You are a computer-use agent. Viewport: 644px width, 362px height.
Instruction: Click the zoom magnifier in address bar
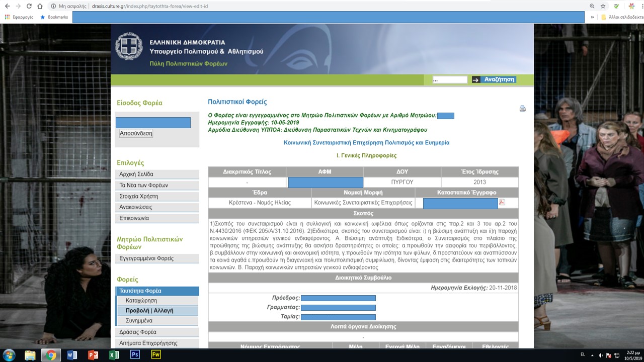[592, 6]
